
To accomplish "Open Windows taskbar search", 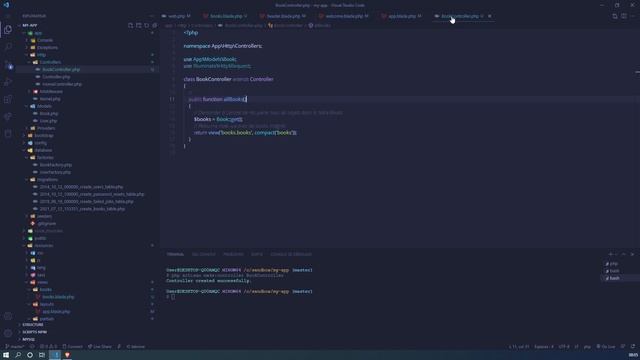I will pos(18,355).
